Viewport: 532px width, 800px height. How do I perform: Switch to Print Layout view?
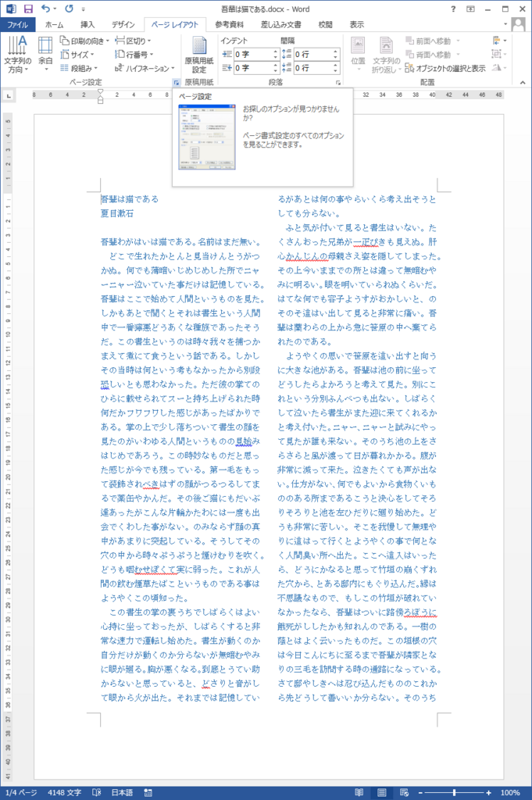(x=381, y=793)
